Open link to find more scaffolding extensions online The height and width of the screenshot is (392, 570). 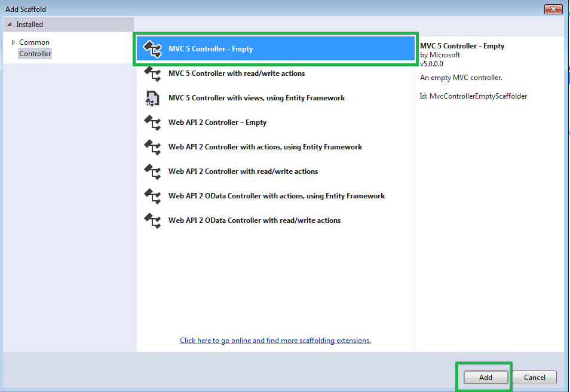click(275, 341)
